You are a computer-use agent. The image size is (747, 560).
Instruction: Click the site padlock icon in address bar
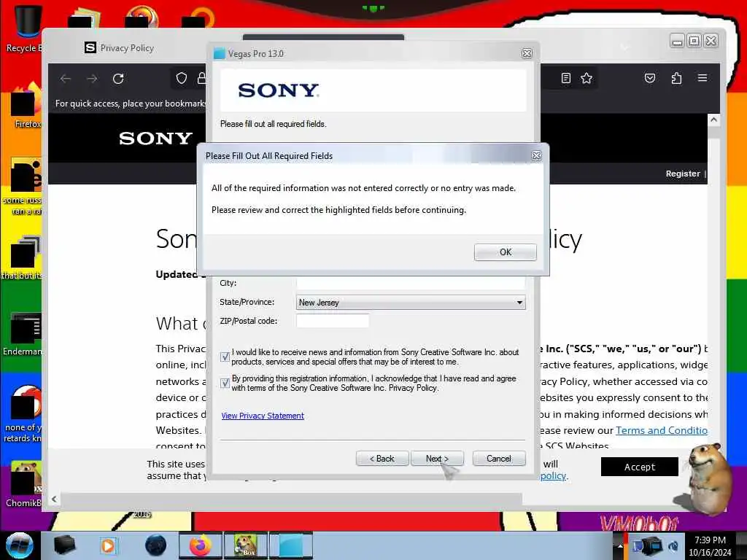pos(201,78)
